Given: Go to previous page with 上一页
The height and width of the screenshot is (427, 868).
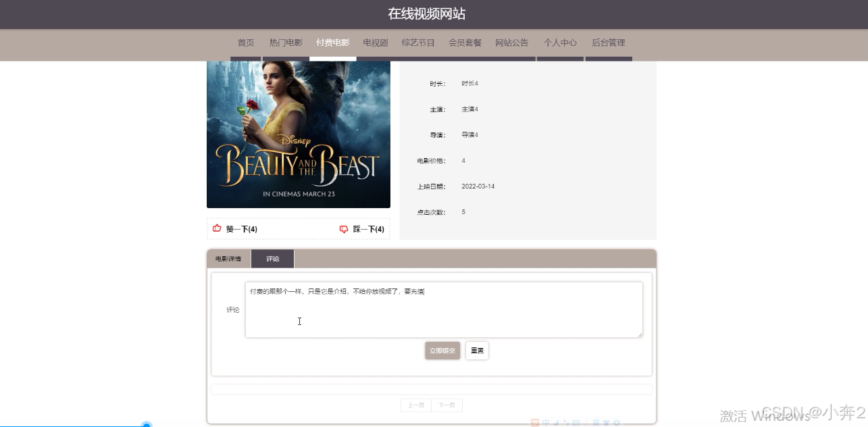Looking at the screenshot, I should [x=416, y=405].
